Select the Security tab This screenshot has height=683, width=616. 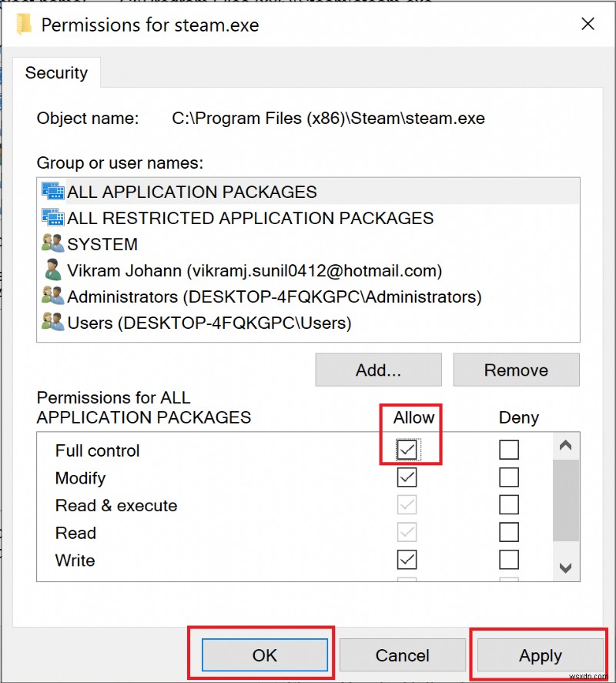point(56,73)
